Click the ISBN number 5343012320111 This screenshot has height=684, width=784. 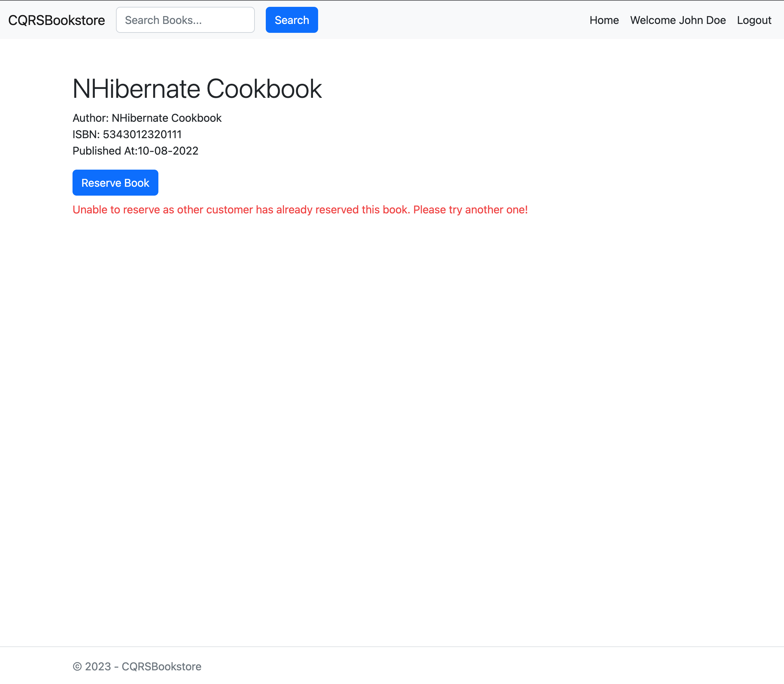(142, 134)
